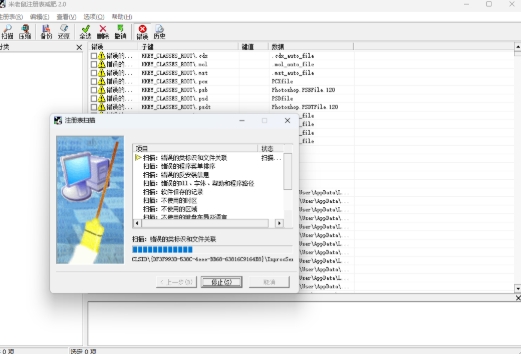523x360 pixels.
Task: Click the 状态 column header in the scan dialog
Action: point(271,148)
